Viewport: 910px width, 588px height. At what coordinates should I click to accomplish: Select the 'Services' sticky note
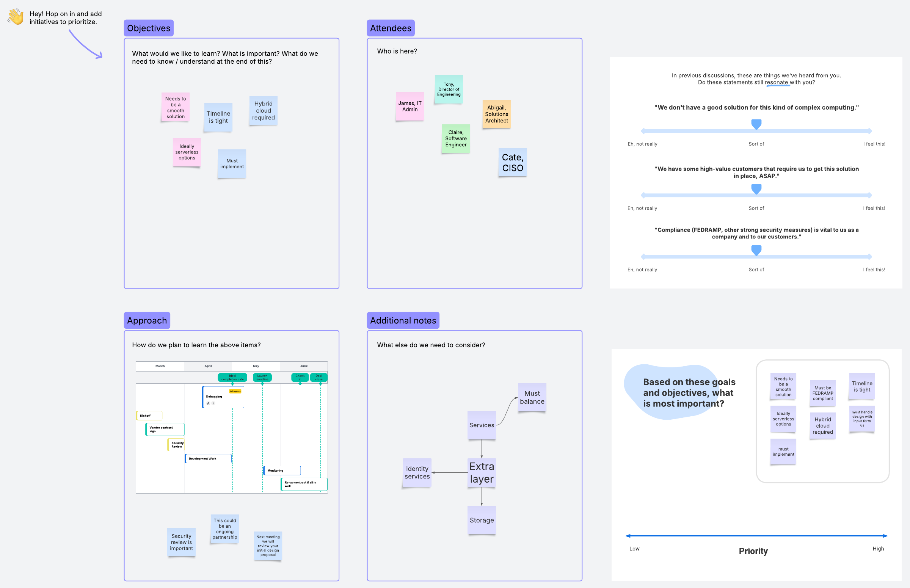click(482, 425)
